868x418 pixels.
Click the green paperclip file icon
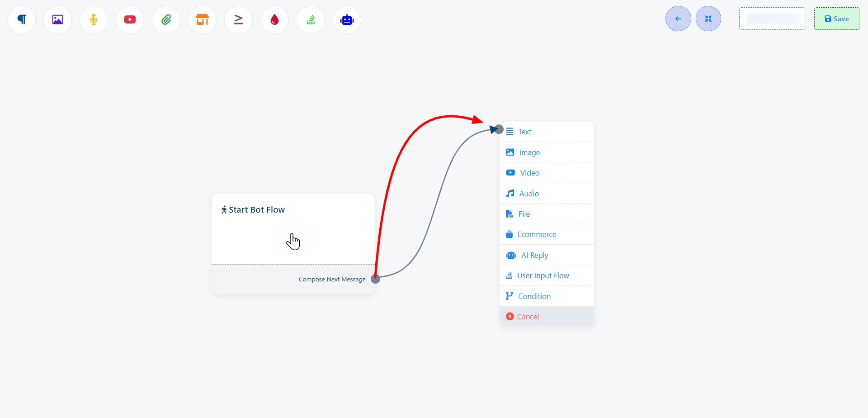tap(166, 19)
